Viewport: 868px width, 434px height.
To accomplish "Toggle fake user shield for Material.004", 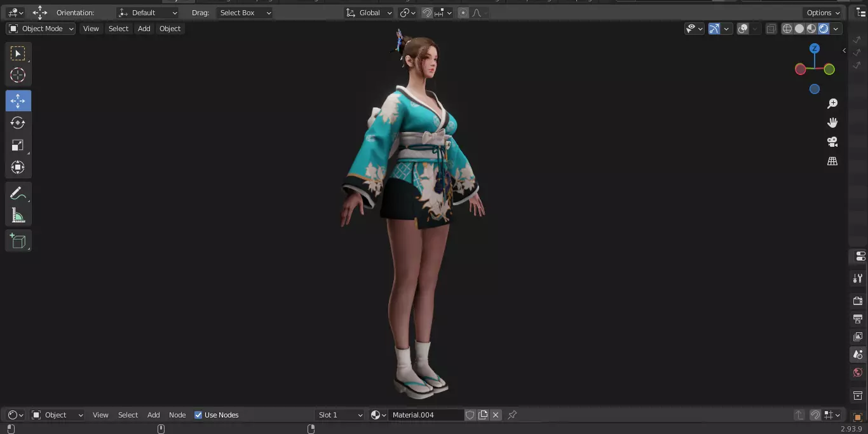I will 470,415.
